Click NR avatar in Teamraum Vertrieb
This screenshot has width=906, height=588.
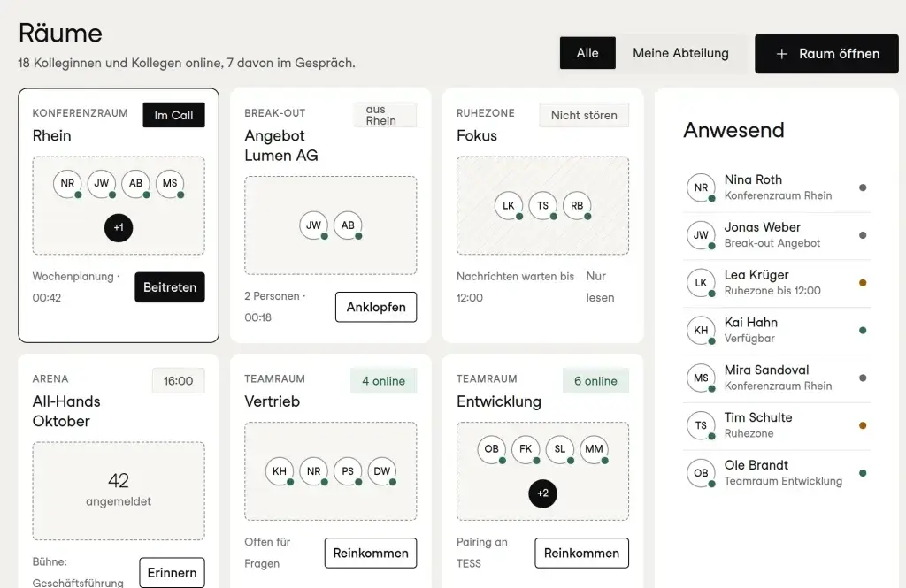coord(314,471)
